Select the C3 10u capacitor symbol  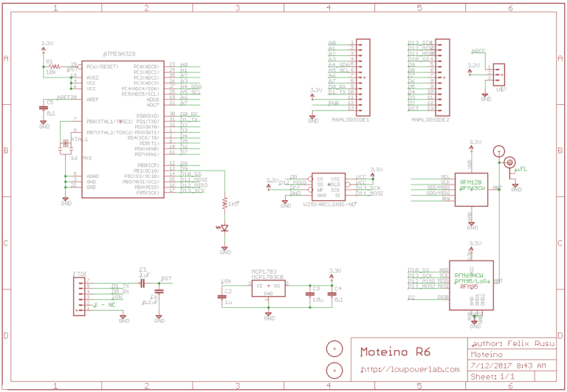[x=310, y=294]
